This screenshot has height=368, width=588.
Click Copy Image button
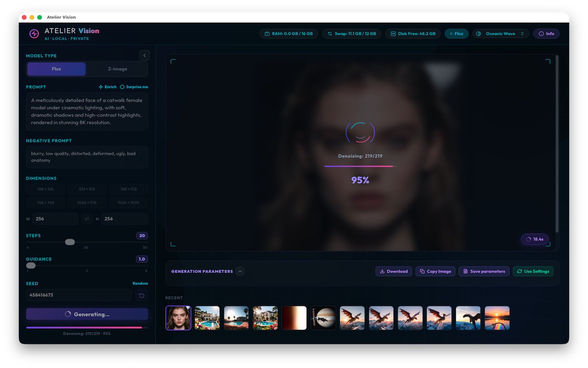tap(435, 271)
